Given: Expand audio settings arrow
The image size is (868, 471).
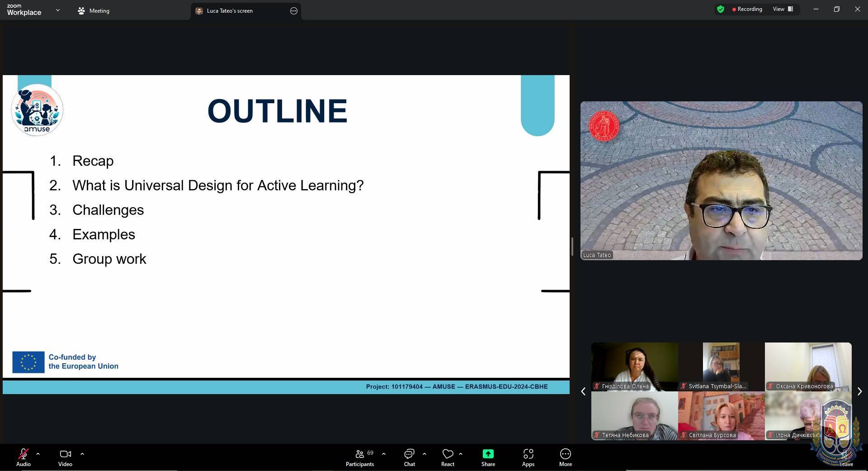Looking at the screenshot, I should (38, 453).
